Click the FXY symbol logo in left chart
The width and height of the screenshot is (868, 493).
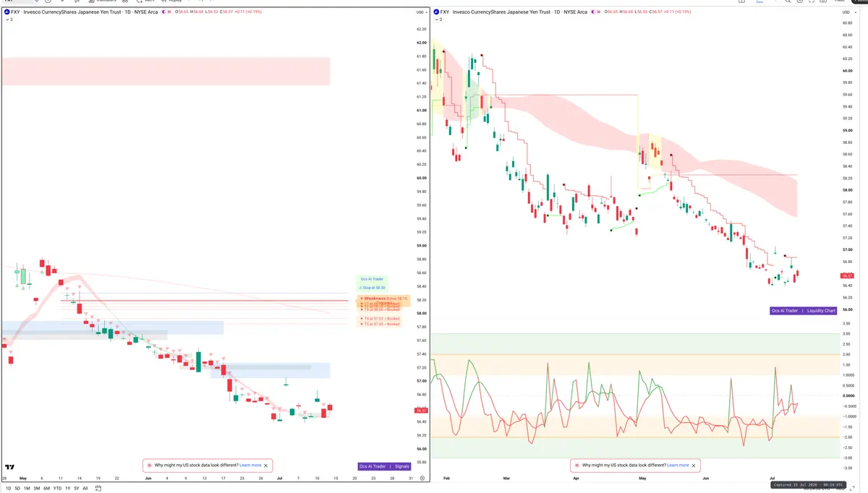[7, 12]
